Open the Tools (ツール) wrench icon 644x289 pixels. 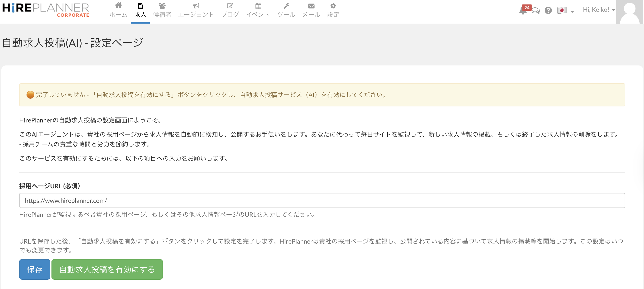click(x=286, y=6)
